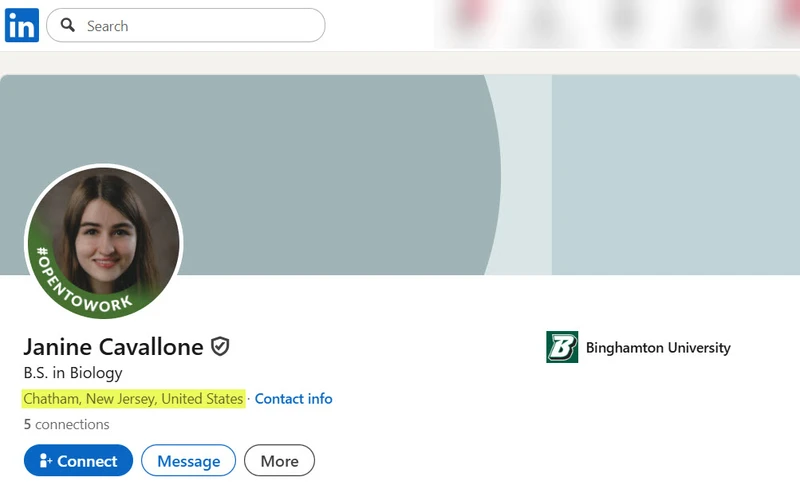Open the LinkedIn home logo
This screenshot has width=800, height=493.
22,25
